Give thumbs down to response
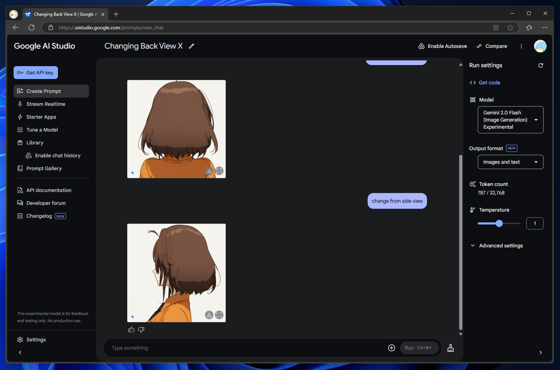560x370 pixels. click(x=141, y=330)
